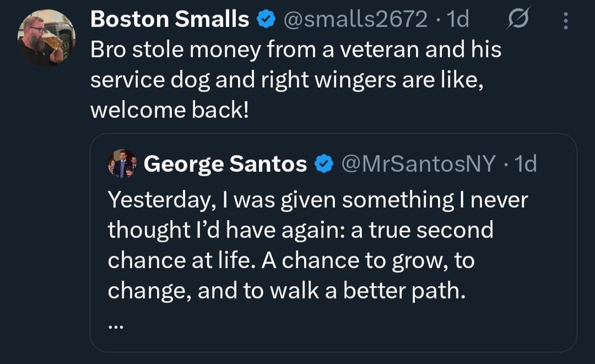Open the @MrSantosNY handle link
The height and width of the screenshot is (364, 595).
coord(418,164)
